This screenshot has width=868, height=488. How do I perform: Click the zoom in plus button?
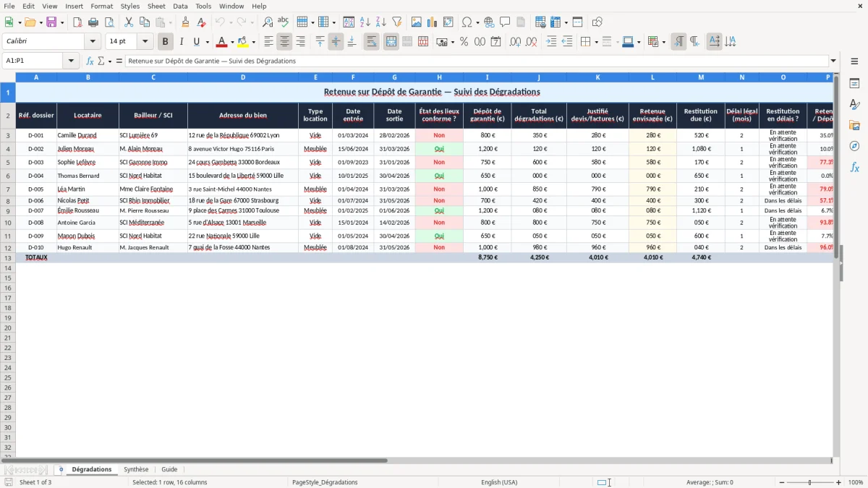click(x=839, y=482)
